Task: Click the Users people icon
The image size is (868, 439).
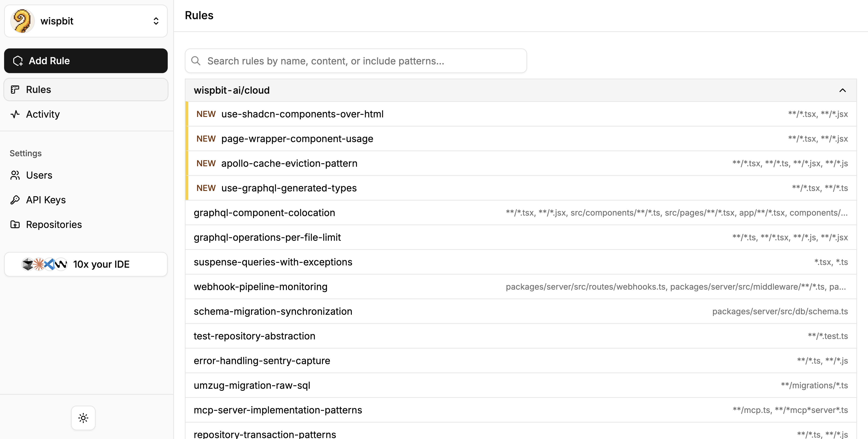Action: pyautogui.click(x=15, y=175)
